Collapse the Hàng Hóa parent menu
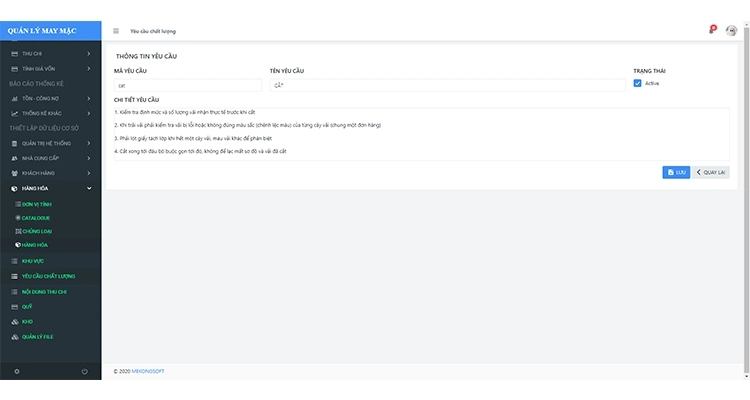750x400 pixels. tap(50, 188)
